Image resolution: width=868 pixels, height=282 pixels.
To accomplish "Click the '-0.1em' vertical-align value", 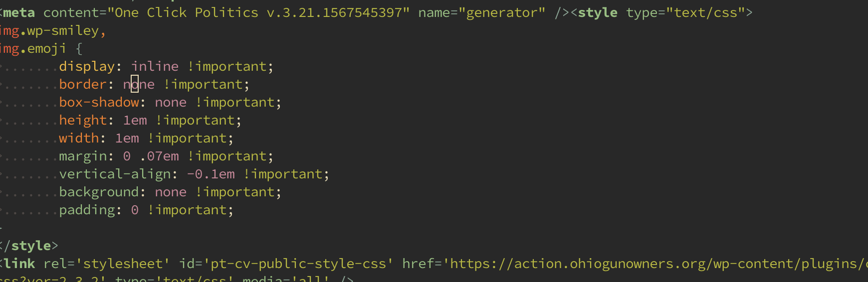I will pos(211,174).
